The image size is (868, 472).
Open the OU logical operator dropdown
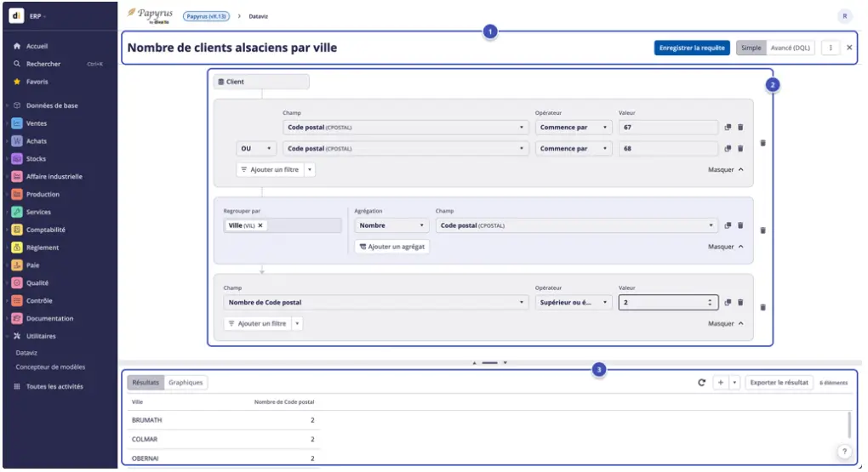256,149
